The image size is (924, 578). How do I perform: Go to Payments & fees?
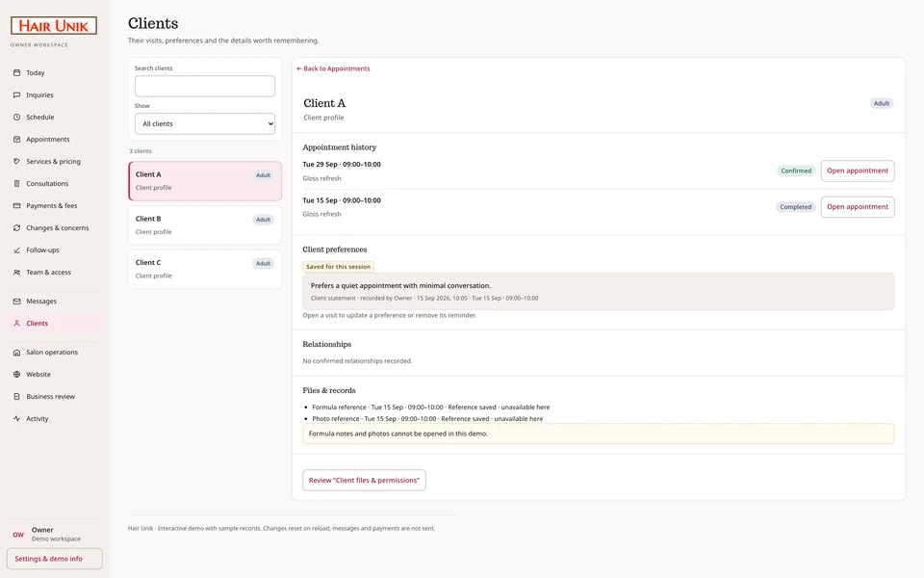point(55,205)
